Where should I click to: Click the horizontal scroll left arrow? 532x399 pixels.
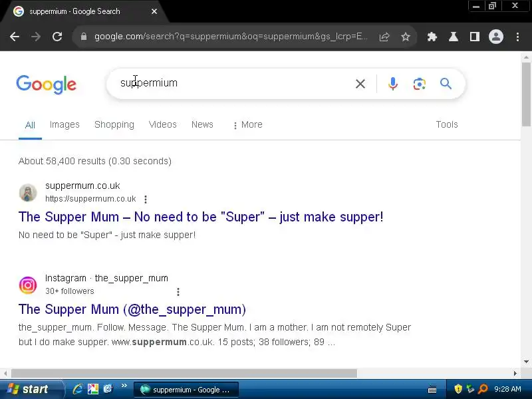pos(5,373)
